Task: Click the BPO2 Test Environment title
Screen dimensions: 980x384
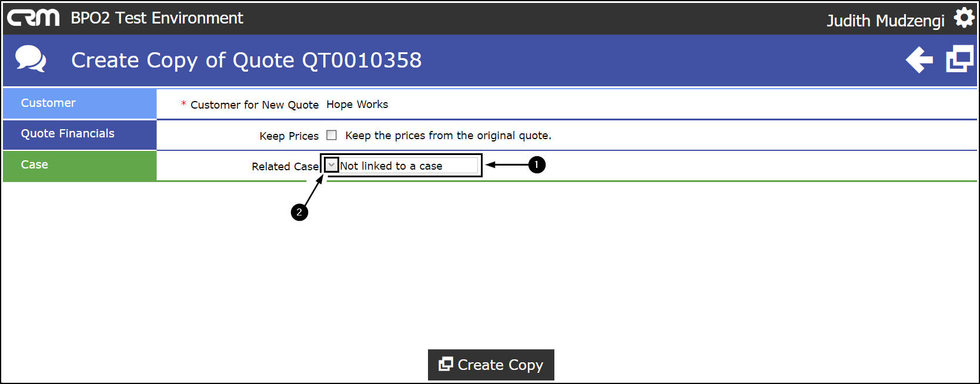Action: (156, 18)
